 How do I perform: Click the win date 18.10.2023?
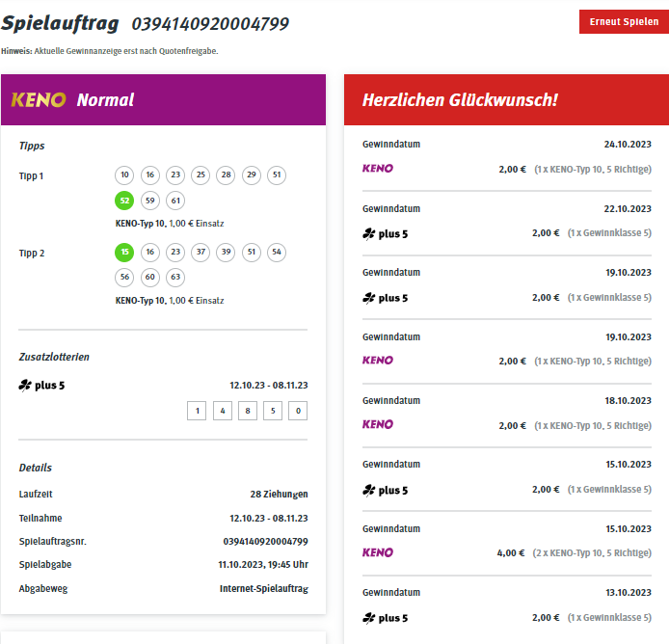pyautogui.click(x=629, y=401)
